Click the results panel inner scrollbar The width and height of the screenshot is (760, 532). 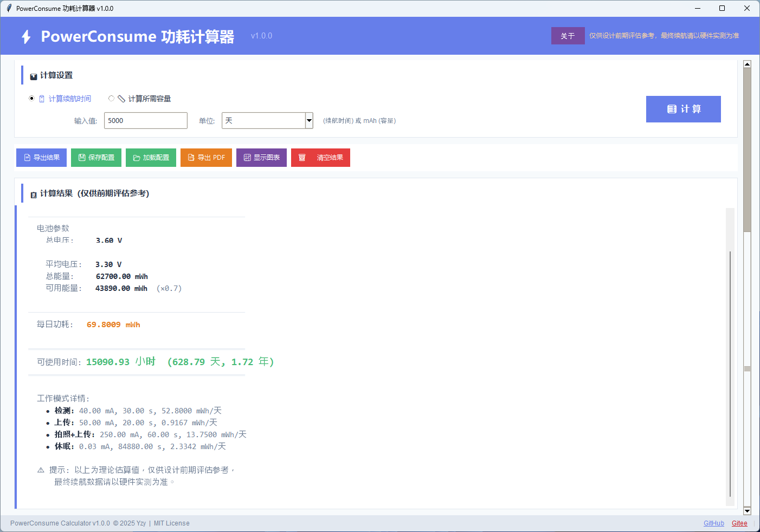point(730,374)
